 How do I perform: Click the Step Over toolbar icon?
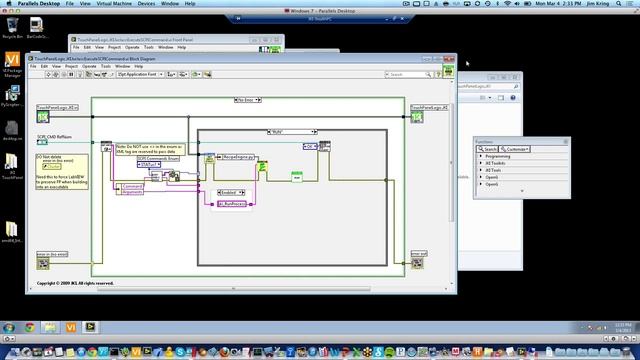(x=104, y=74)
